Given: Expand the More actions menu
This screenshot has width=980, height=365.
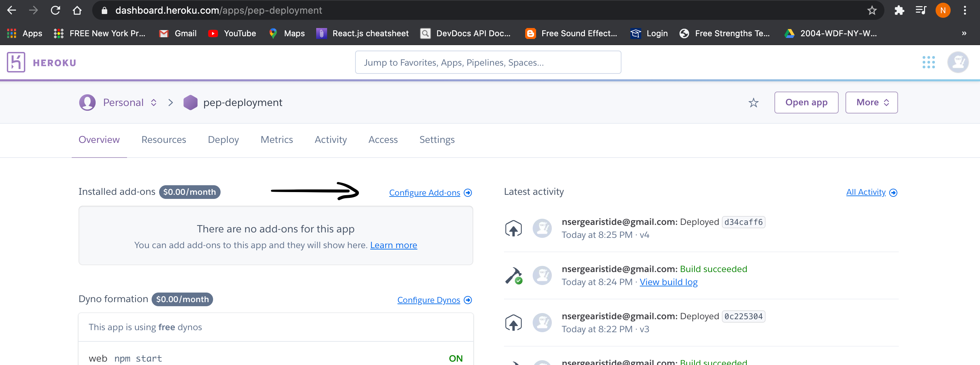Looking at the screenshot, I should point(871,102).
